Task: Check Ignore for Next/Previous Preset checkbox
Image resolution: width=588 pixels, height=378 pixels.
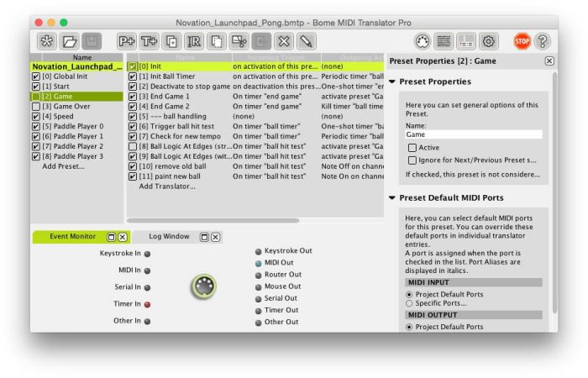Action: tap(412, 160)
